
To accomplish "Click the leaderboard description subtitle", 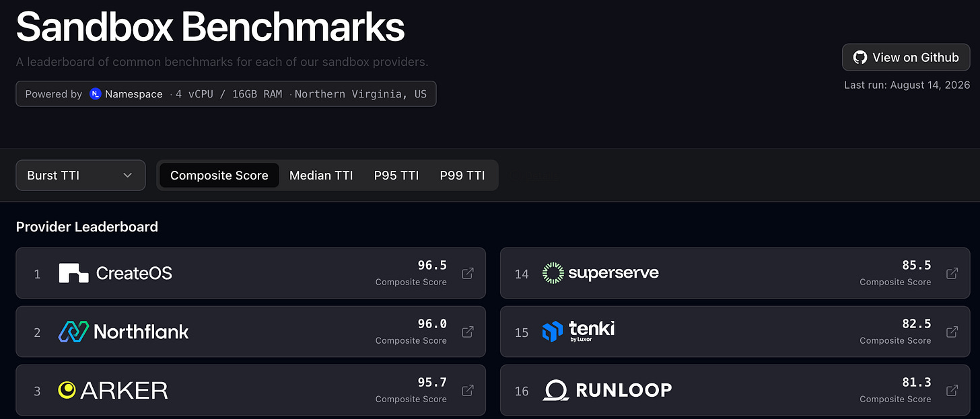I will coord(222,63).
